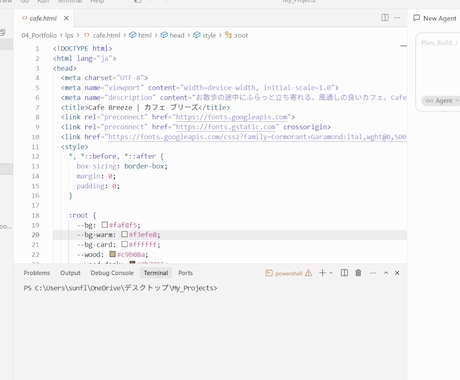Image resolution: width=460 pixels, height=380 pixels.
Task: Select style element in the breadcrumb
Action: click(x=205, y=35)
